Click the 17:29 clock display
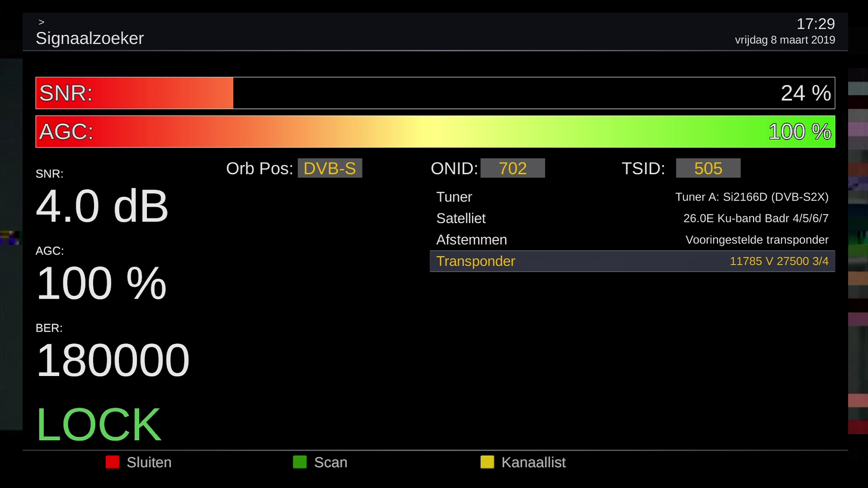The height and width of the screenshot is (488, 868). coord(815,23)
